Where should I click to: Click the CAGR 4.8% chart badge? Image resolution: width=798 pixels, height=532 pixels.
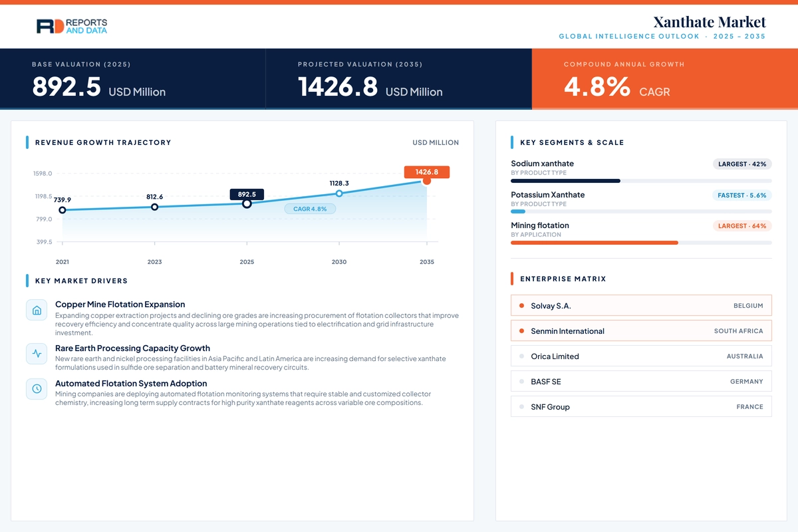310,209
